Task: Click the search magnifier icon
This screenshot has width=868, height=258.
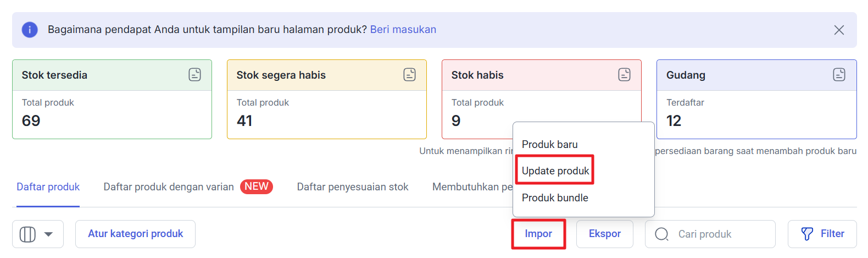Action: pos(662,234)
